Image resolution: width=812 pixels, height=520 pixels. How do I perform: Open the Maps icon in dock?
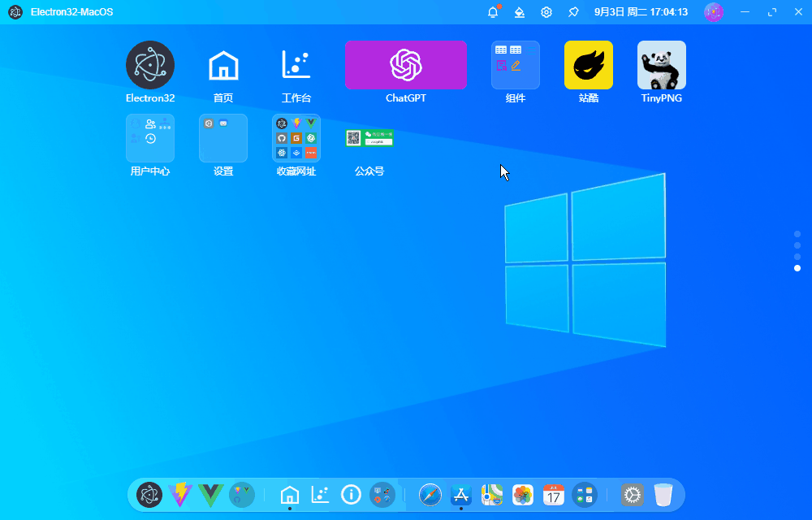click(492, 495)
